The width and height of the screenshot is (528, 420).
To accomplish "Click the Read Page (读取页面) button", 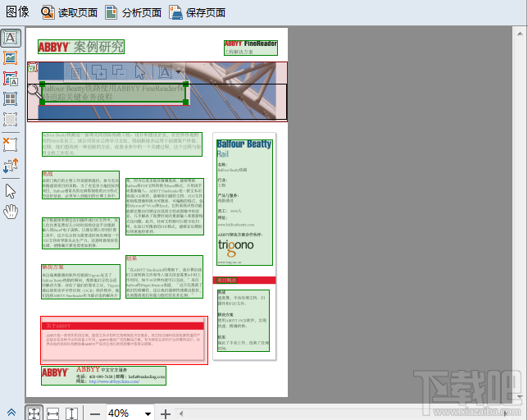I will click(69, 12).
